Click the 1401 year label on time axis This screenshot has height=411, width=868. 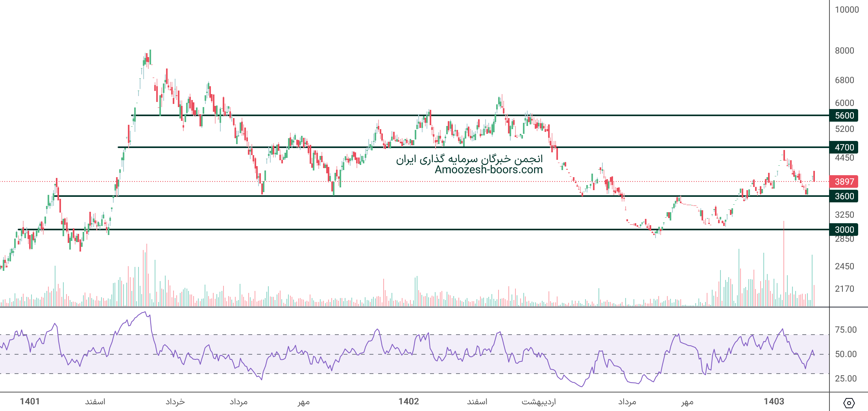click(x=30, y=401)
